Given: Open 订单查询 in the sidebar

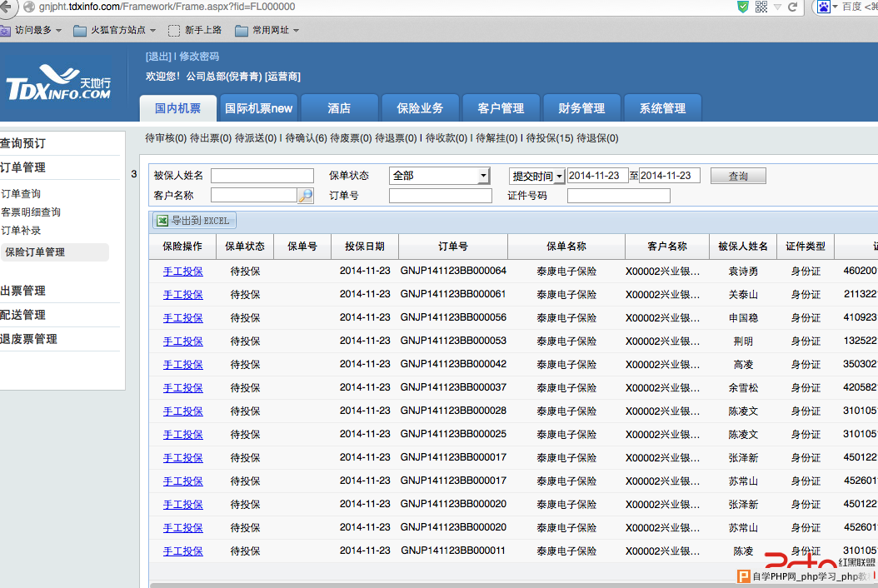Looking at the screenshot, I should point(21,194).
